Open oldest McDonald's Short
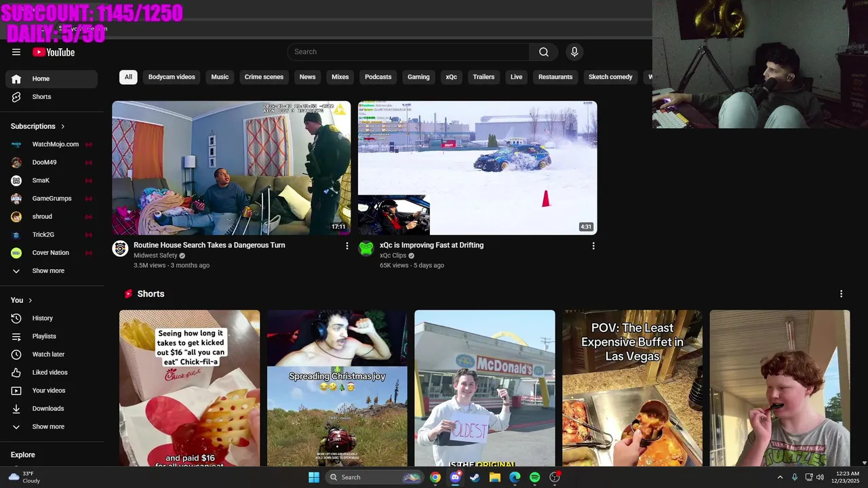Image resolution: width=868 pixels, height=488 pixels. (484, 388)
